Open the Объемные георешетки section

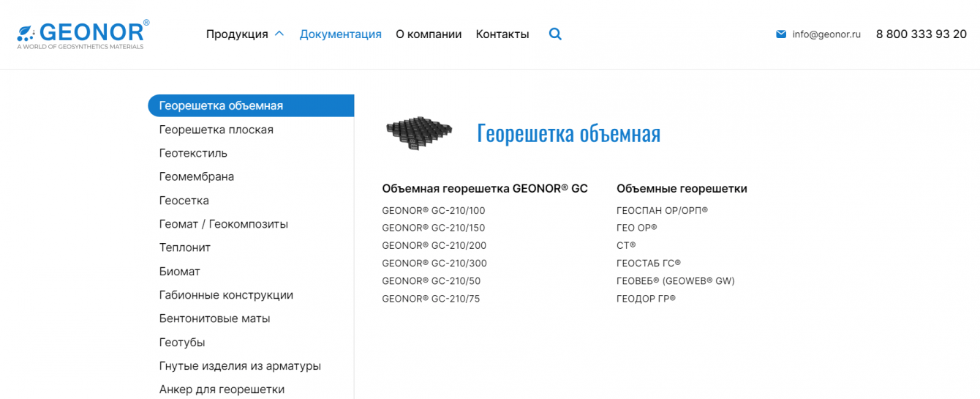click(682, 188)
